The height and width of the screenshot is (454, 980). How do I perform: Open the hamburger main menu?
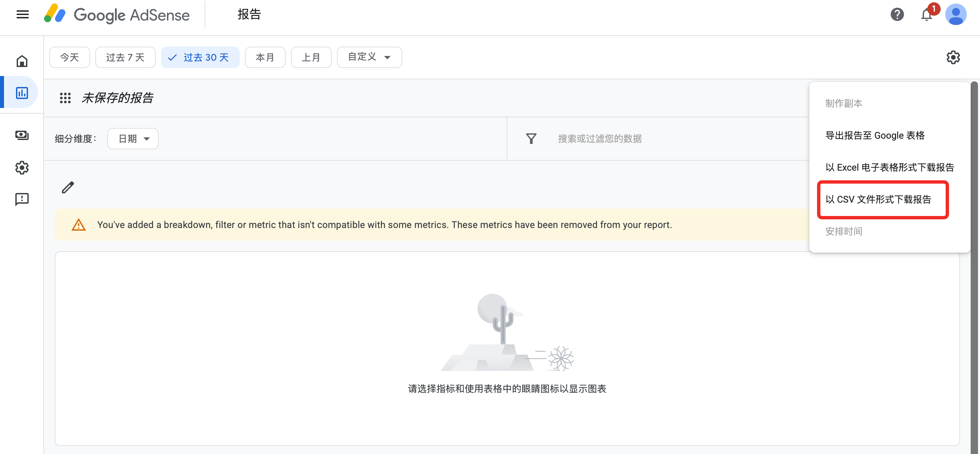click(x=22, y=14)
